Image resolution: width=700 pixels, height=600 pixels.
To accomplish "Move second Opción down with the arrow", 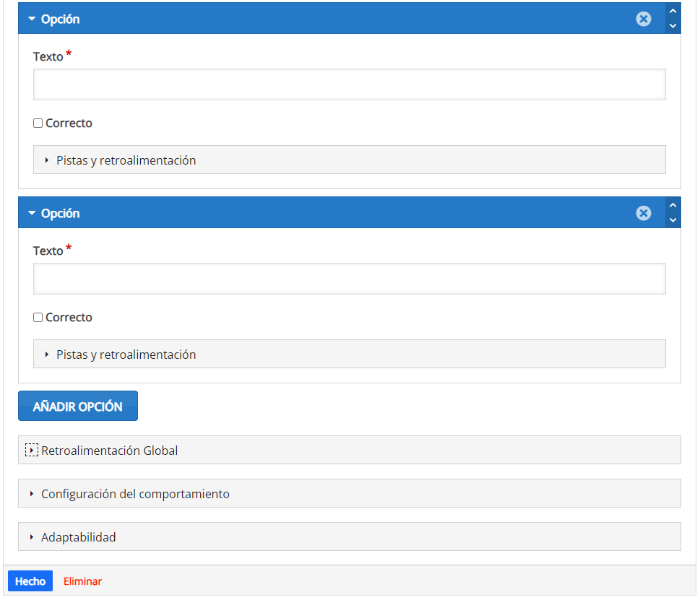I will pos(673,220).
